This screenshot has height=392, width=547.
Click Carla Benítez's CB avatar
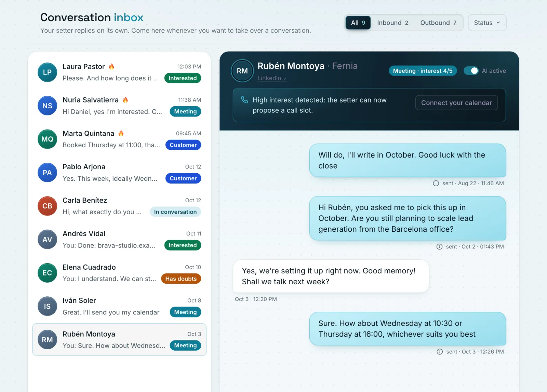click(47, 206)
